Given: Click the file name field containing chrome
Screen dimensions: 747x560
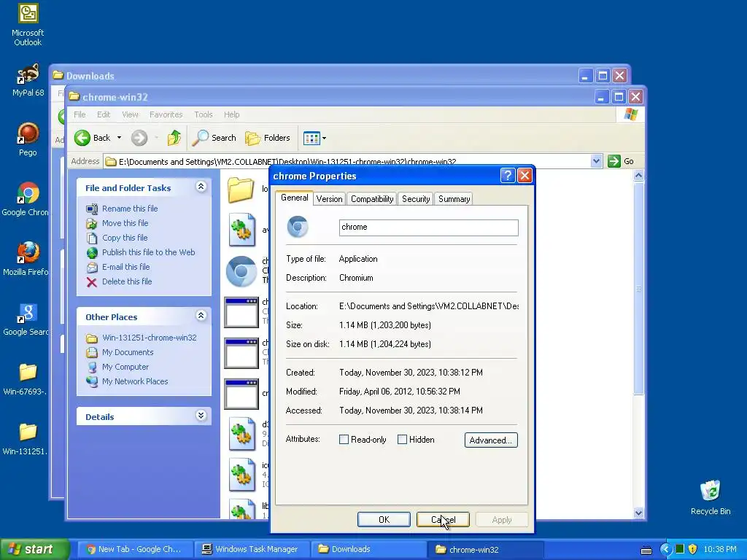Looking at the screenshot, I should [x=429, y=227].
